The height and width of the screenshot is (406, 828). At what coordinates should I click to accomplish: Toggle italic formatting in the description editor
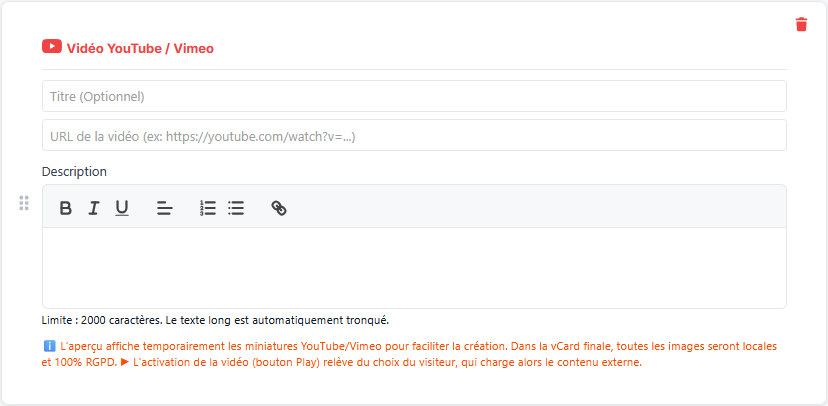(x=93, y=208)
